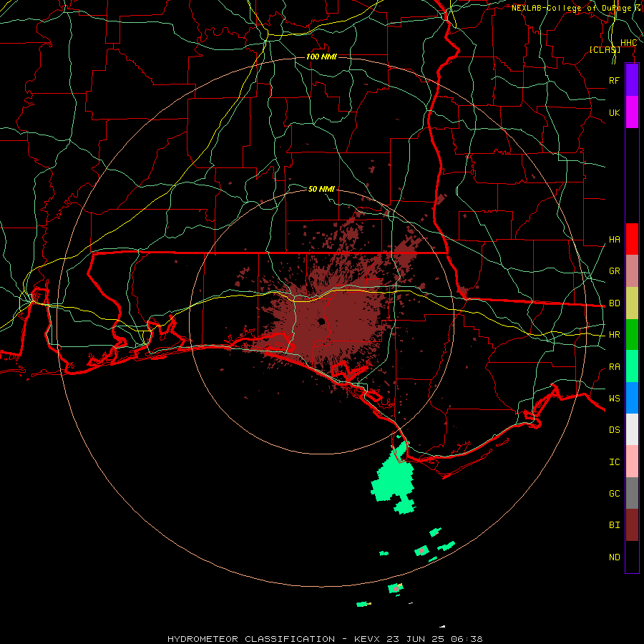This screenshot has width=644, height=644.
Task: Click the KEVX radar site identifier
Action: click(x=367, y=639)
